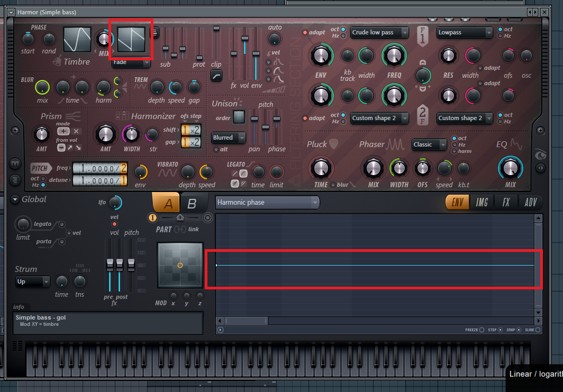Click the Pluck TIME knob
This screenshot has height=392, width=563.
point(321,168)
